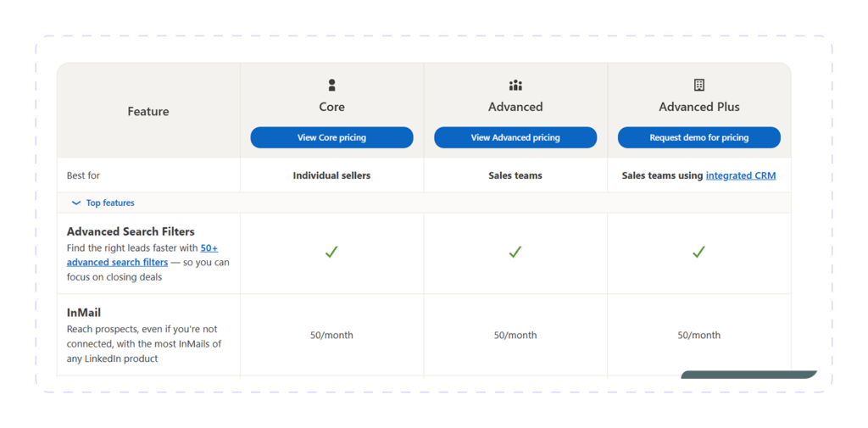Select the Advanced plan heading
Viewport: 868px width, 428px height.
515,107
